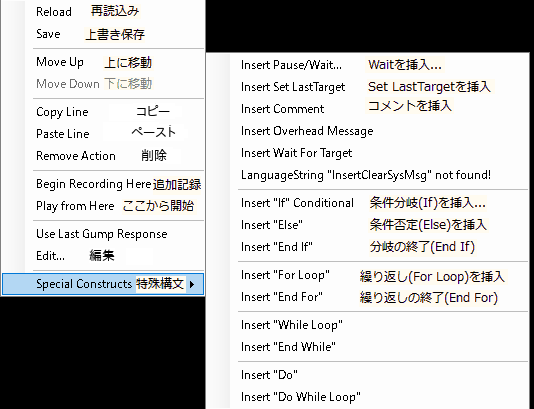Click Insert Comment in submenu
This screenshot has width=534, height=409.
pyautogui.click(x=367, y=109)
